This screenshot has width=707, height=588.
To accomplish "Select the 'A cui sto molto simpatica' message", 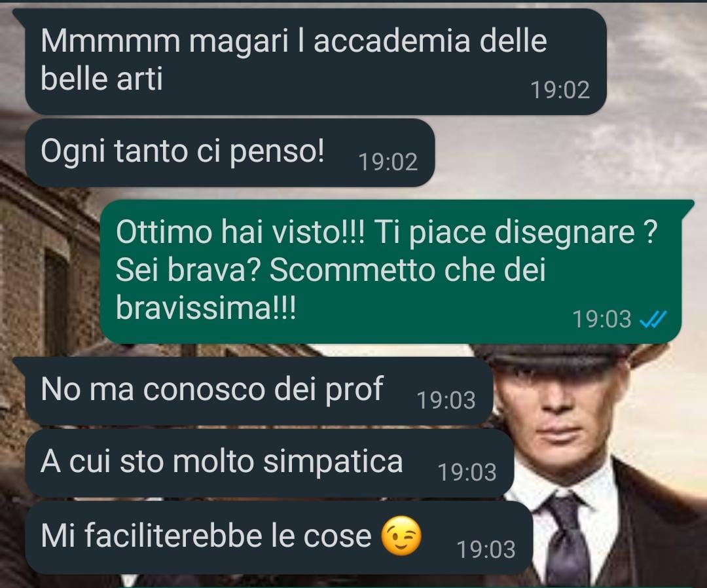I will click(270, 464).
